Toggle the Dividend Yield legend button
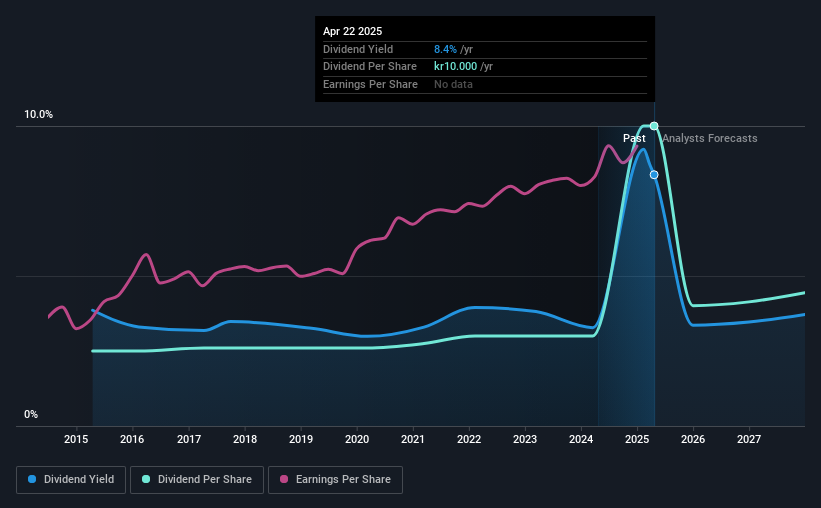Image resolution: width=821 pixels, height=508 pixels. click(71, 480)
